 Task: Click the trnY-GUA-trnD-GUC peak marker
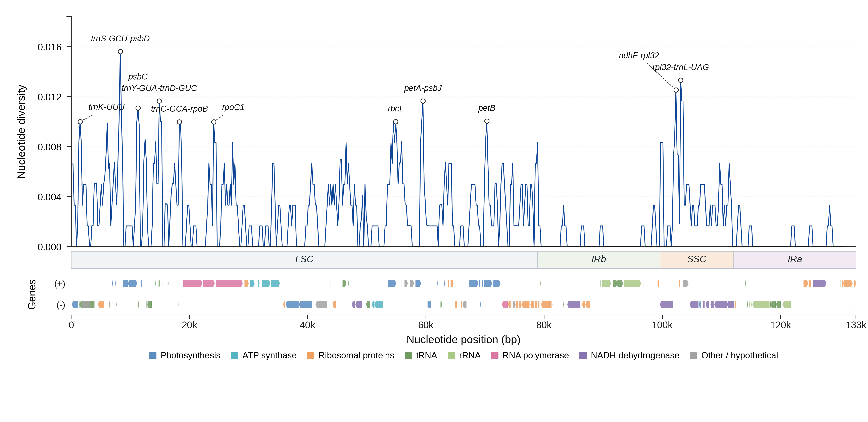pos(159,101)
